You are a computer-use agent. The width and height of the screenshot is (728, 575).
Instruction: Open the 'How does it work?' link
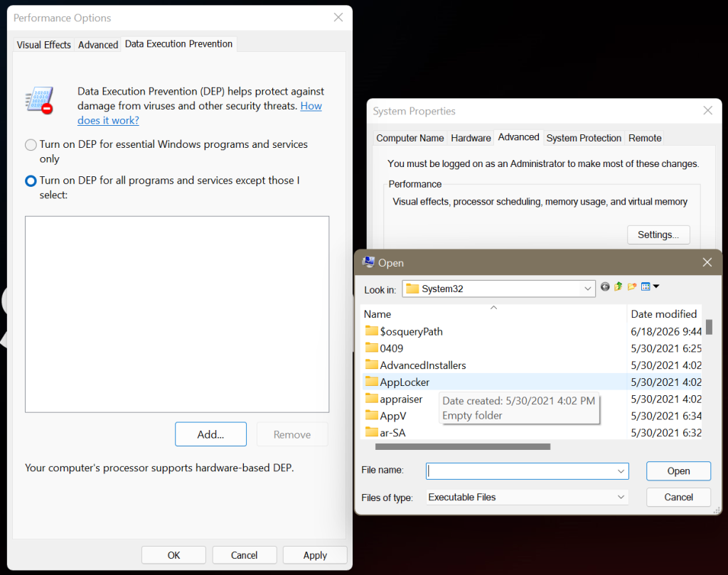(x=200, y=113)
